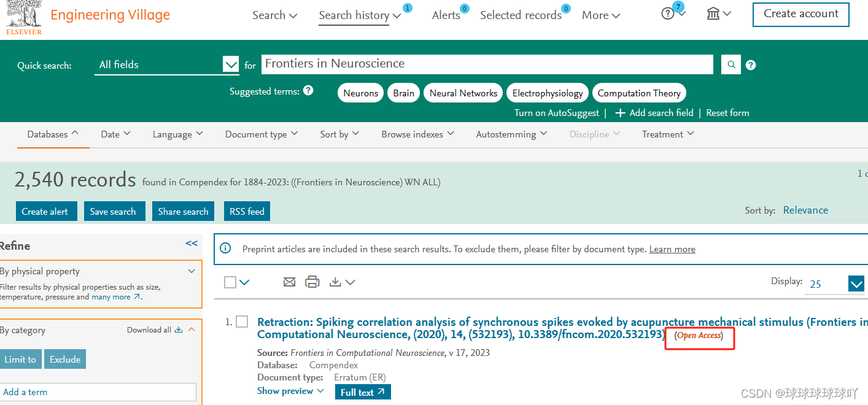
Task: Click Exclude button
Action: click(x=65, y=359)
